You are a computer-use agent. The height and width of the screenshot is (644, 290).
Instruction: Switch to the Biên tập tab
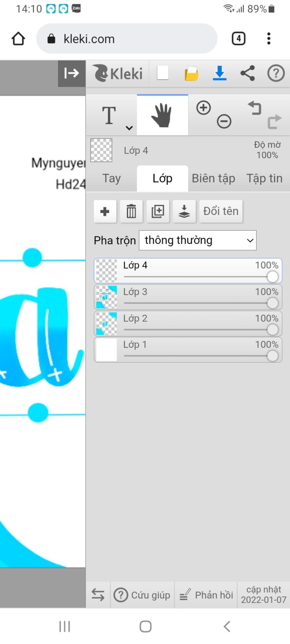coord(214,179)
